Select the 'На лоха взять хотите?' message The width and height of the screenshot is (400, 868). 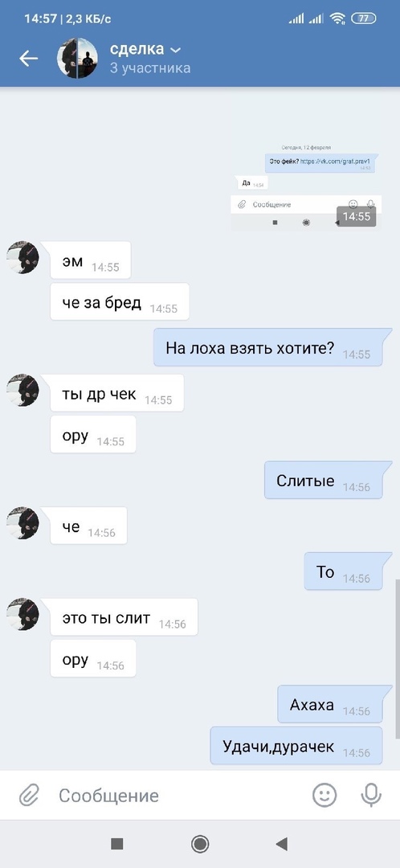tap(268, 347)
